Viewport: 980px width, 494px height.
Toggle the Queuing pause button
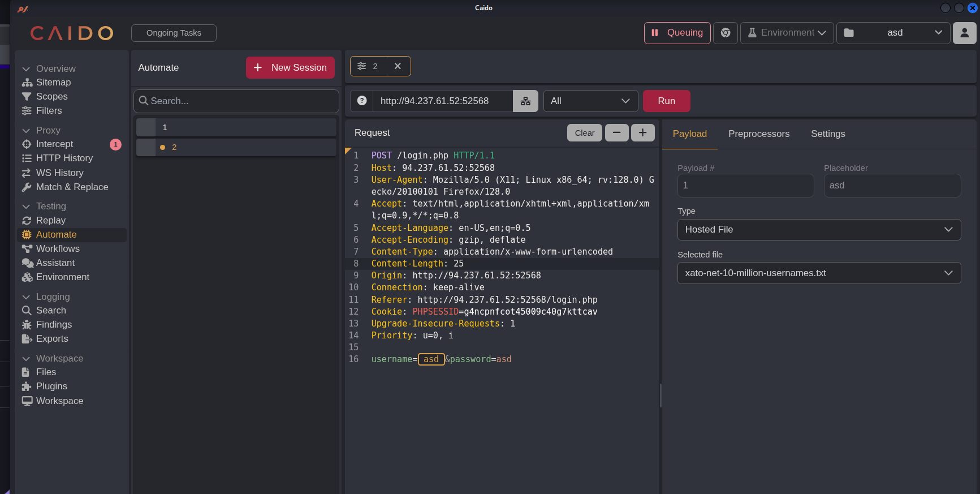677,33
